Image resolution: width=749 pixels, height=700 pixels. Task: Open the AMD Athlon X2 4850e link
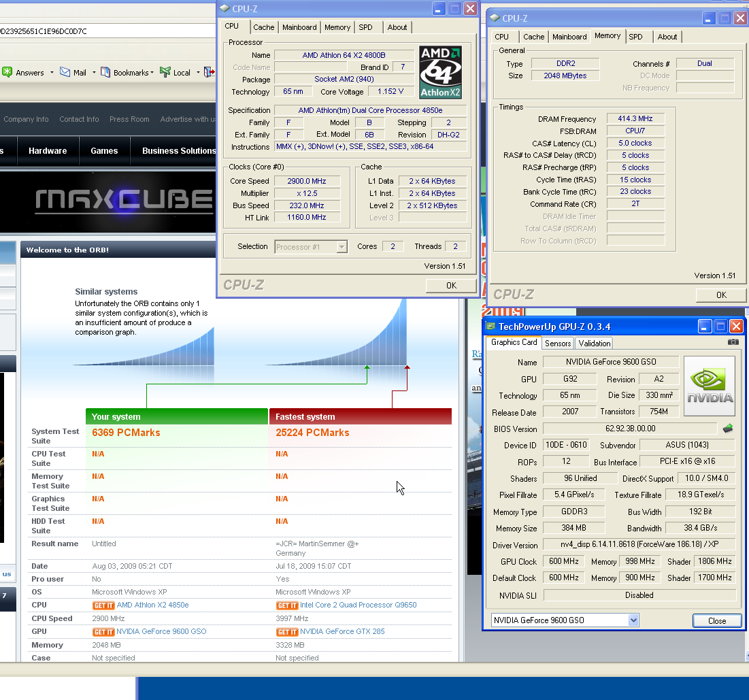(x=153, y=605)
